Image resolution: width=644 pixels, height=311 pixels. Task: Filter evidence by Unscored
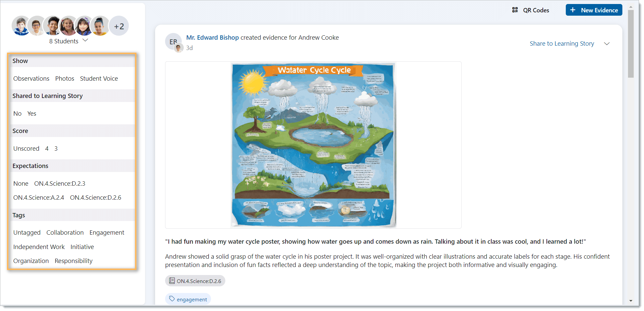(x=26, y=149)
